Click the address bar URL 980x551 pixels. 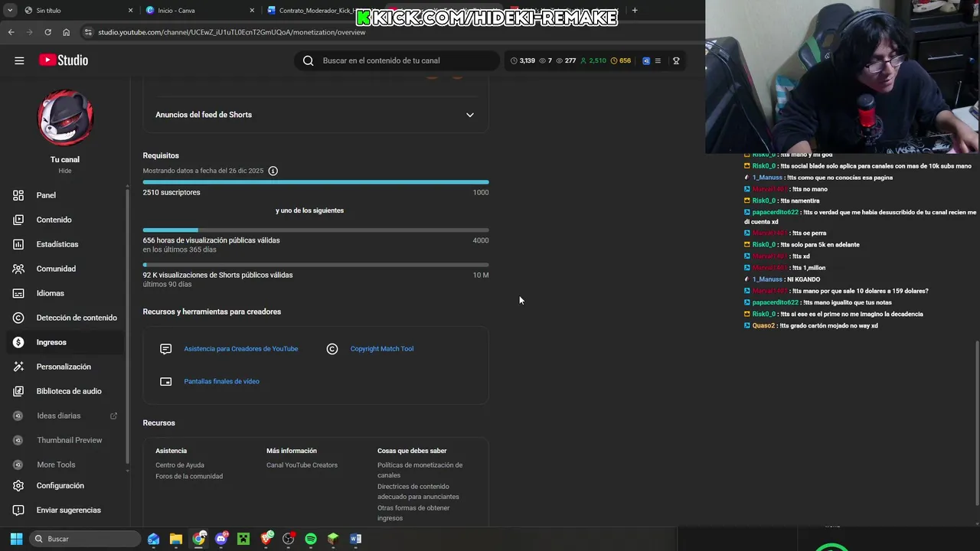[x=232, y=32]
